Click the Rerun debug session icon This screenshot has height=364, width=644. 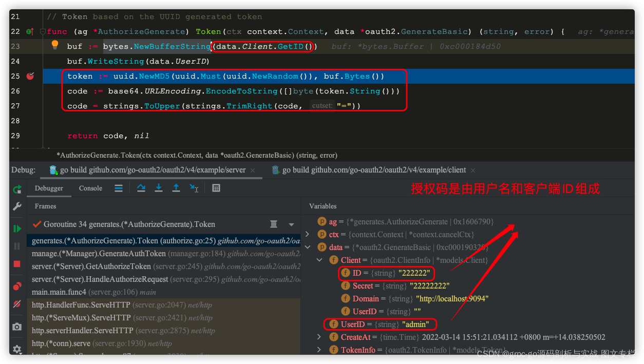point(17,188)
